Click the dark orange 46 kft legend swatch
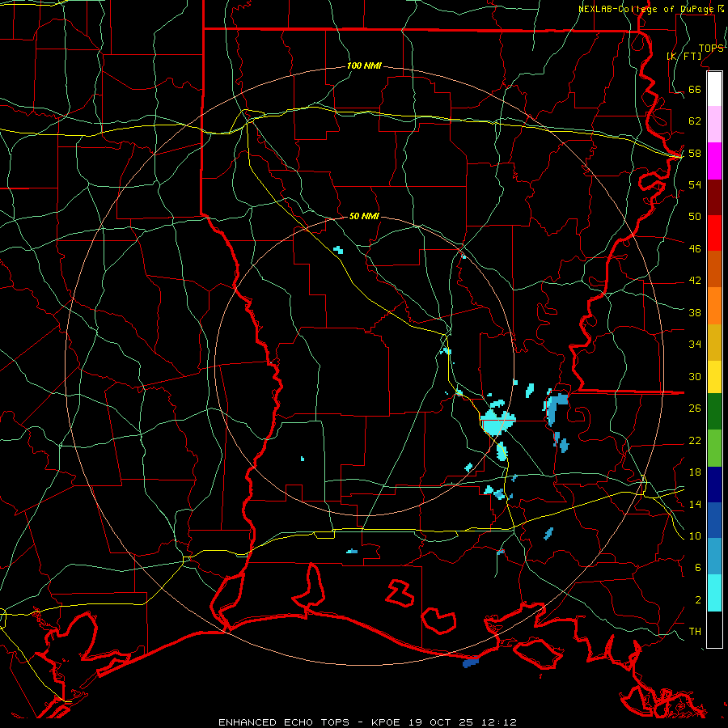 [714, 269]
